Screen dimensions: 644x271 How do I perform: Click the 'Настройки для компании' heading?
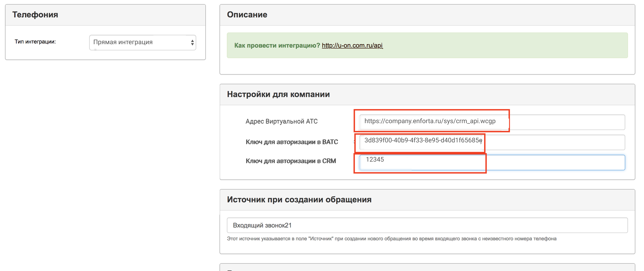click(278, 94)
